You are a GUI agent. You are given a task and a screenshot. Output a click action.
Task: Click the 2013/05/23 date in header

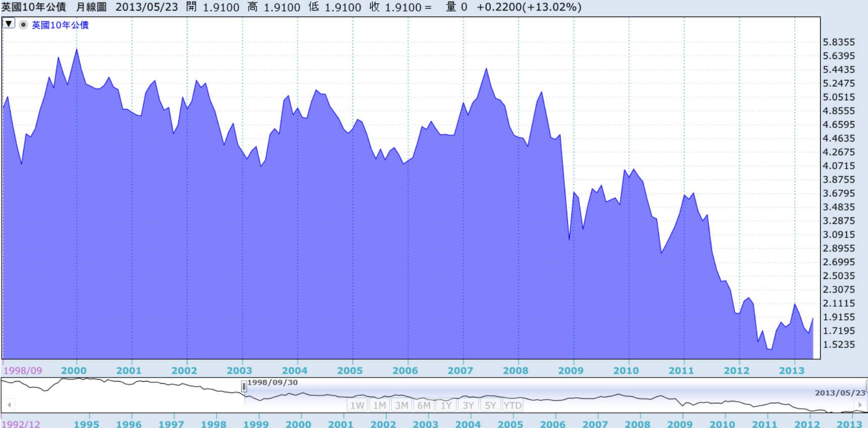147,7
